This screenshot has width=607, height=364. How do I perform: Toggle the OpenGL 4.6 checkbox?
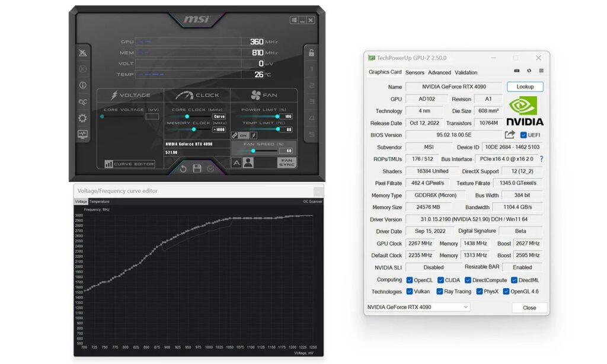click(506, 291)
